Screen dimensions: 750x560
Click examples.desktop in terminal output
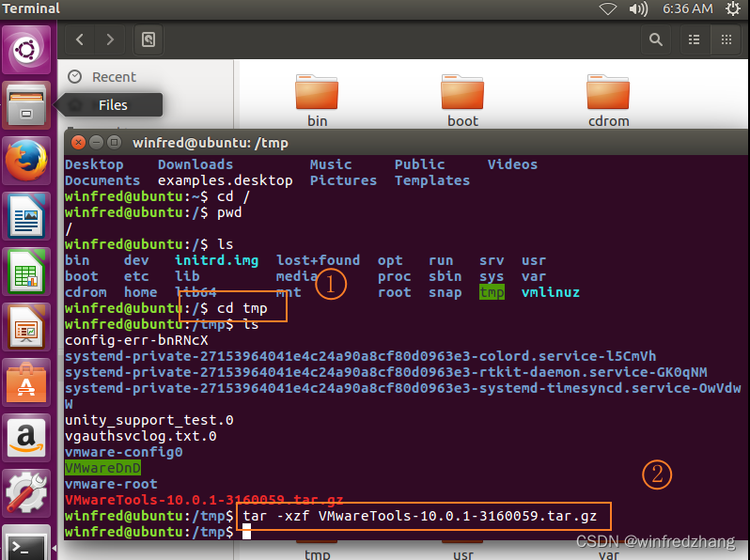[226, 180]
